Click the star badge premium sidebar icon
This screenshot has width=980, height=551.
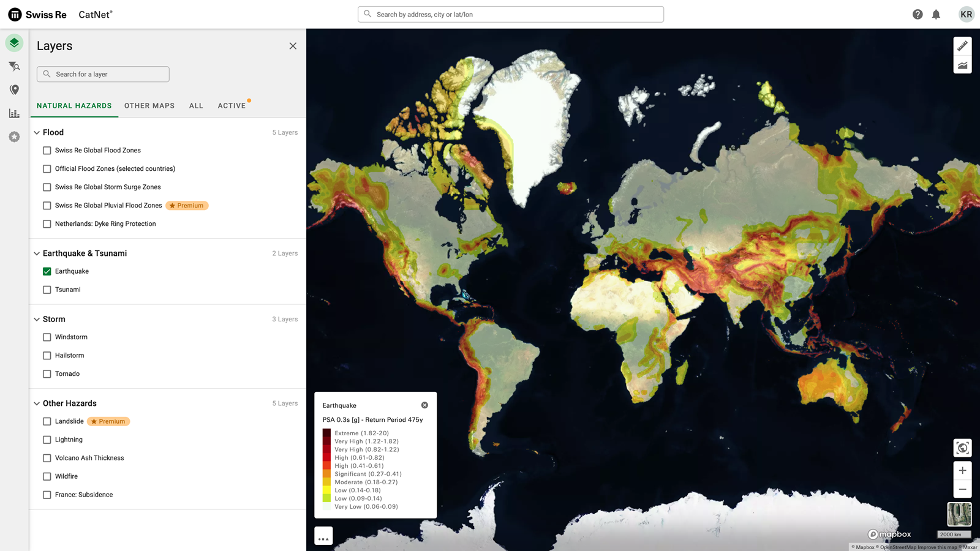tap(14, 137)
